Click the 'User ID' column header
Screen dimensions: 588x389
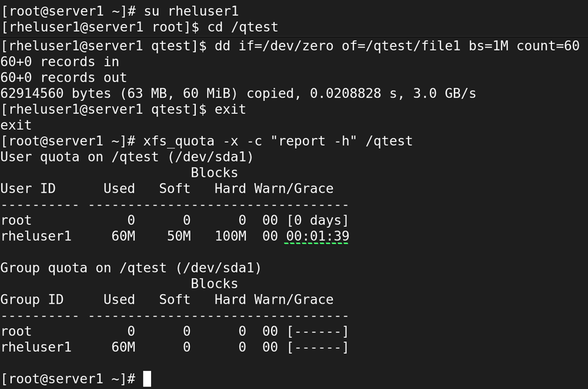pyautogui.click(x=28, y=189)
